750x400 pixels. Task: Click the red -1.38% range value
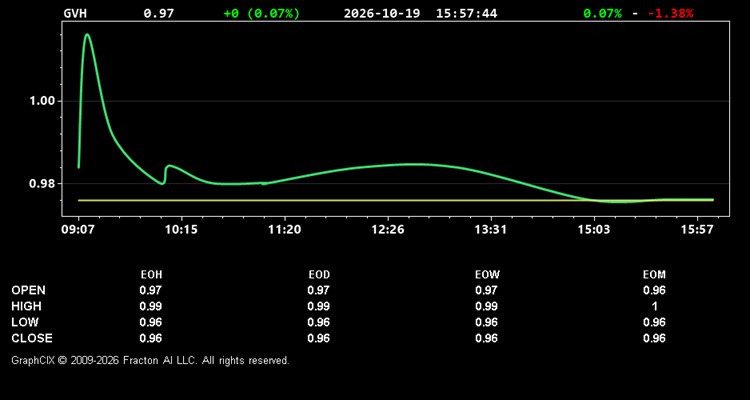(670, 13)
